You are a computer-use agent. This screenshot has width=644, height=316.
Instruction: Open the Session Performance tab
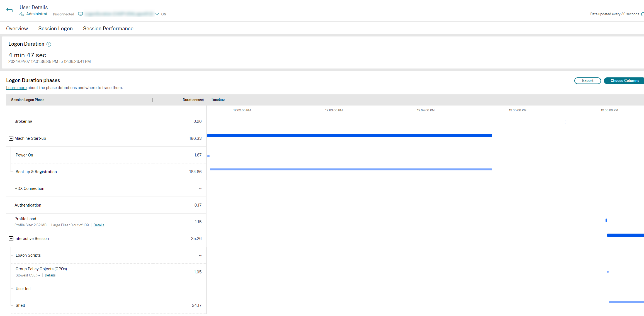pyautogui.click(x=108, y=29)
